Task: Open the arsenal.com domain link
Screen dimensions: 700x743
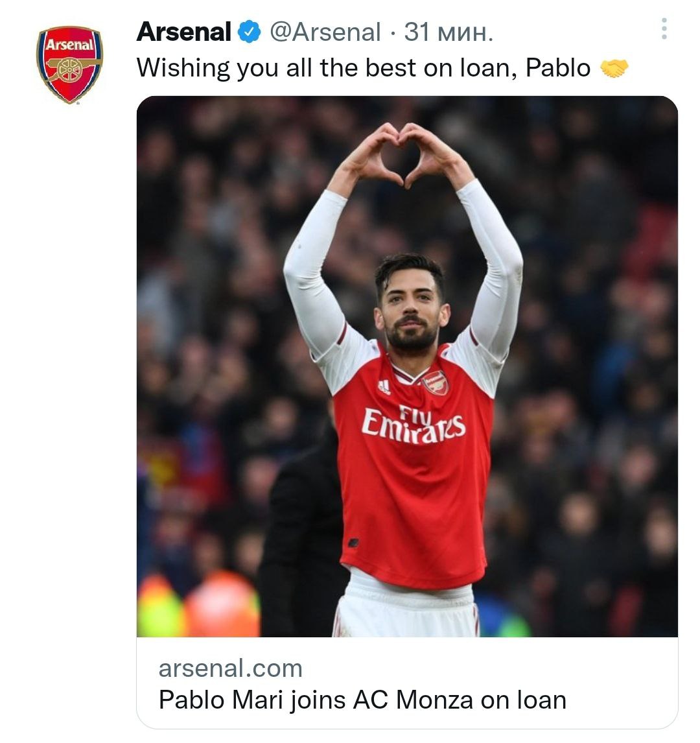Action: click(x=230, y=668)
